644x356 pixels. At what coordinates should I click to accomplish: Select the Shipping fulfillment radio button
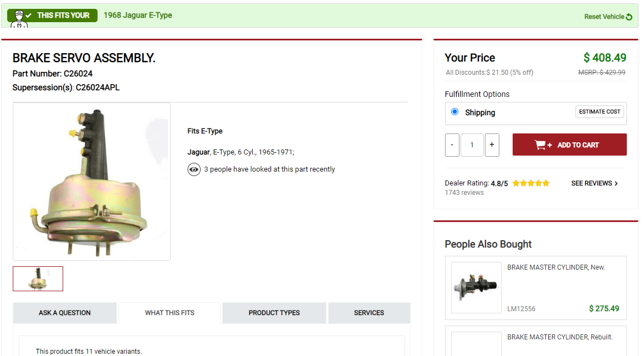(455, 112)
